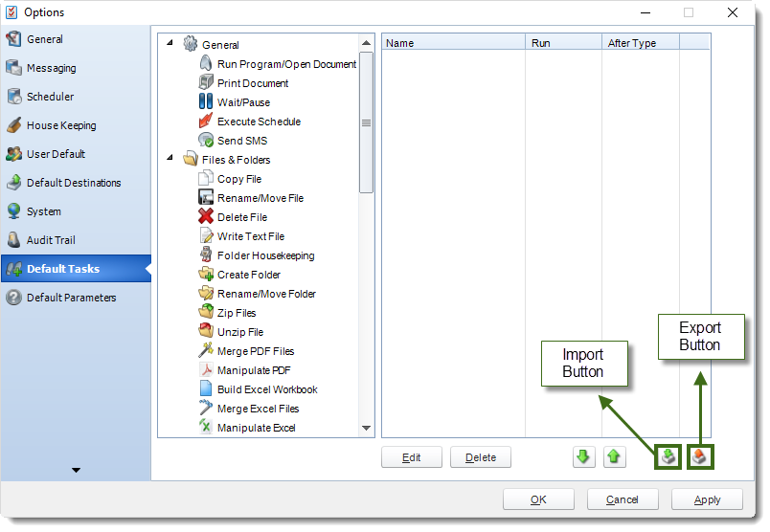Screen dimensions: 770x532
Task: Click the Edit button
Action: click(x=412, y=457)
